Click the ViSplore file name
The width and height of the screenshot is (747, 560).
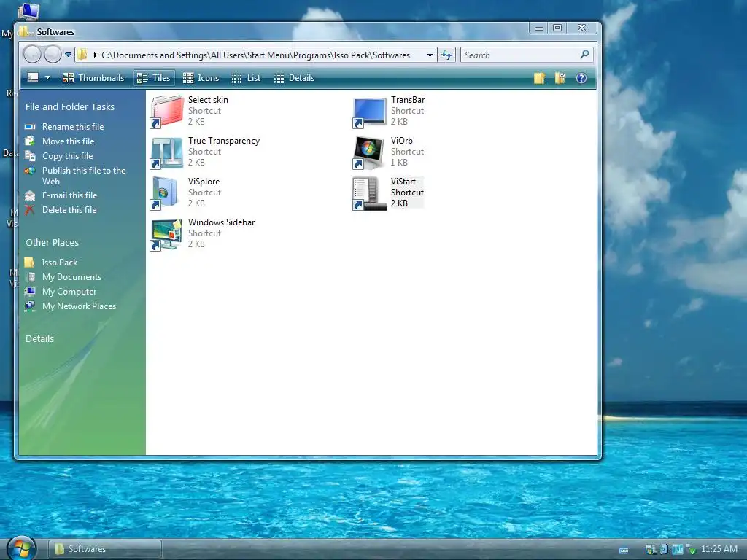(204, 182)
